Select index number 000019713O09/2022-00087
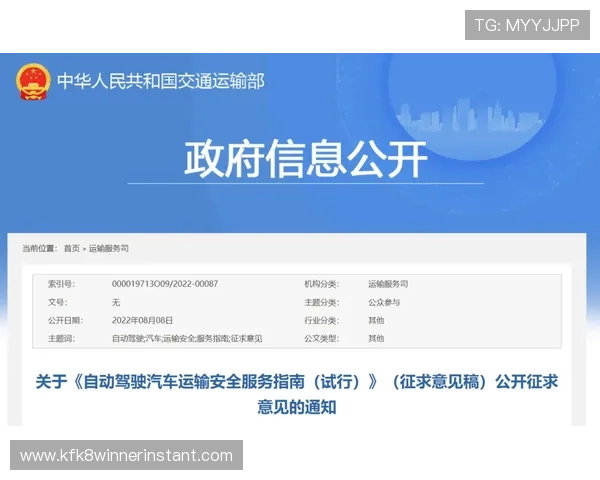Viewport: 600px width, 480px height. click(x=165, y=284)
